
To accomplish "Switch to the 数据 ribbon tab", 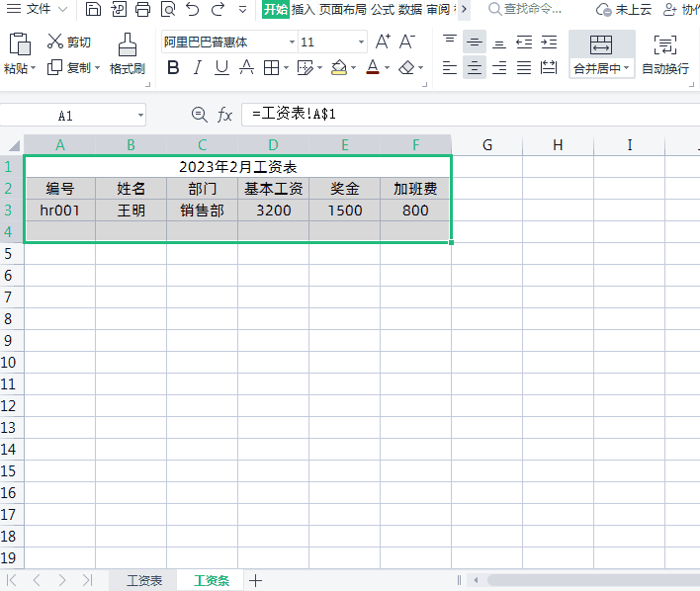I will [x=410, y=9].
